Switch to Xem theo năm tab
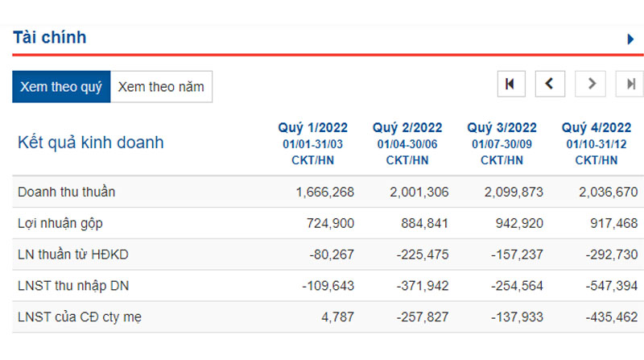644x360 pixels. click(161, 87)
